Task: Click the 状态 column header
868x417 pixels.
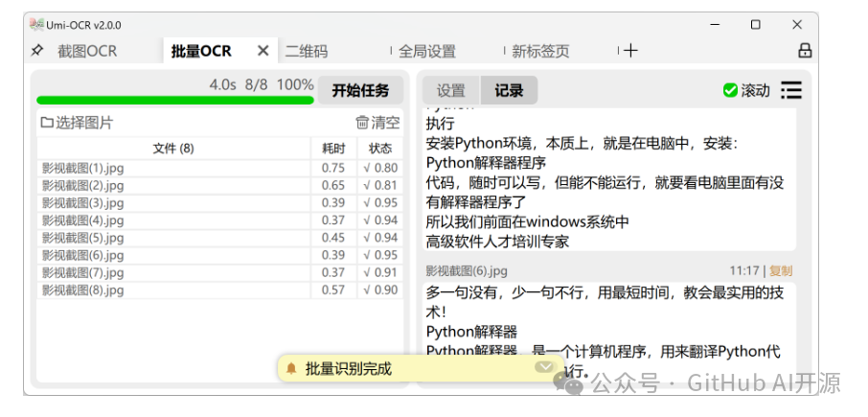Action: [380, 149]
